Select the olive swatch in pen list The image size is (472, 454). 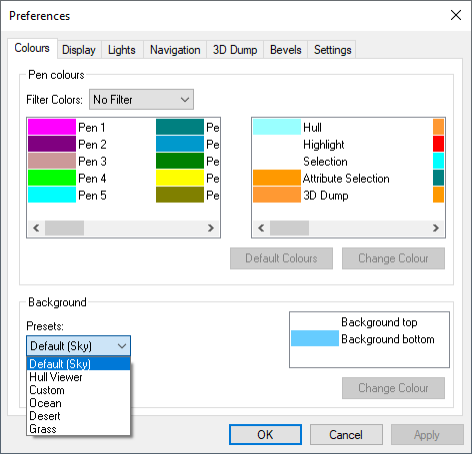[180, 195]
